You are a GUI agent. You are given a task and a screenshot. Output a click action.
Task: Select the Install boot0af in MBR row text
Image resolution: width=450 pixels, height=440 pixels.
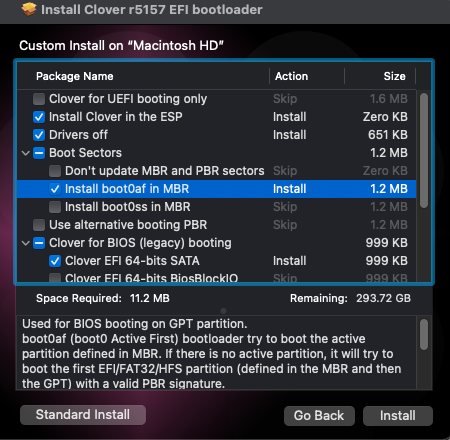pyautogui.click(x=127, y=189)
